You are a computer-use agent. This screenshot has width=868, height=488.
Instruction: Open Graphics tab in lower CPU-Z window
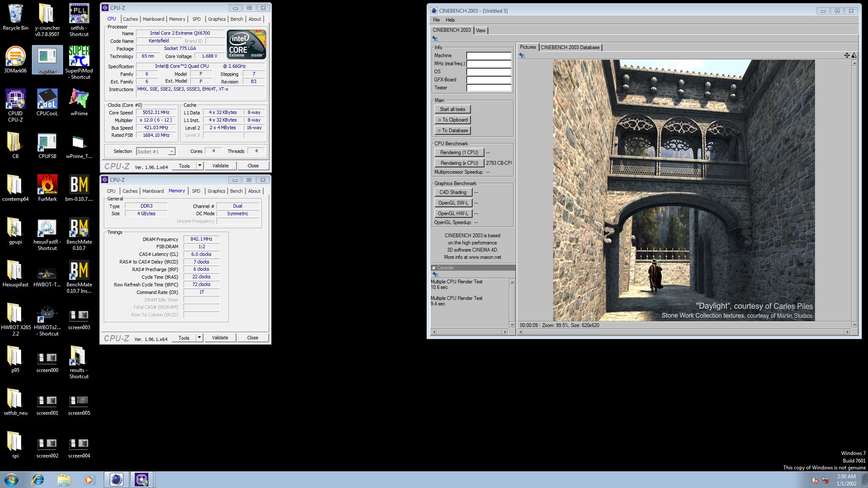click(x=217, y=191)
